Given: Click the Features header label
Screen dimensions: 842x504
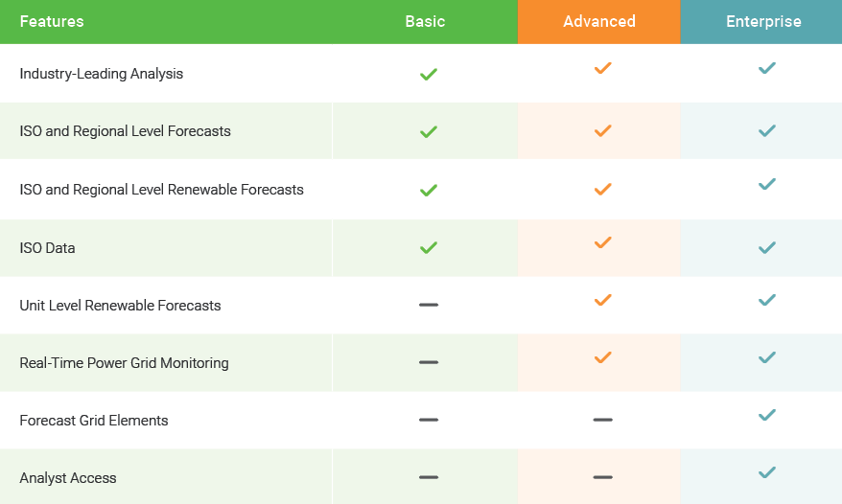Looking at the screenshot, I should (x=52, y=21).
